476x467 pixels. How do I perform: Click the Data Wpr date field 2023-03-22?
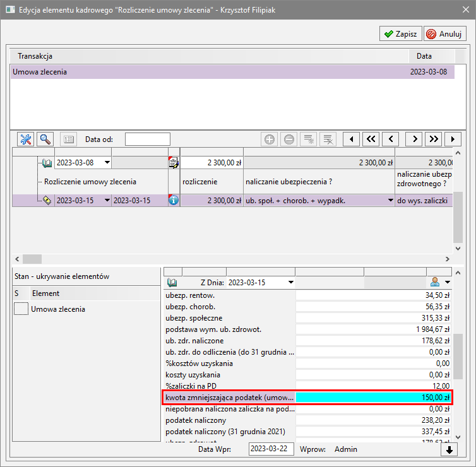coord(271,449)
